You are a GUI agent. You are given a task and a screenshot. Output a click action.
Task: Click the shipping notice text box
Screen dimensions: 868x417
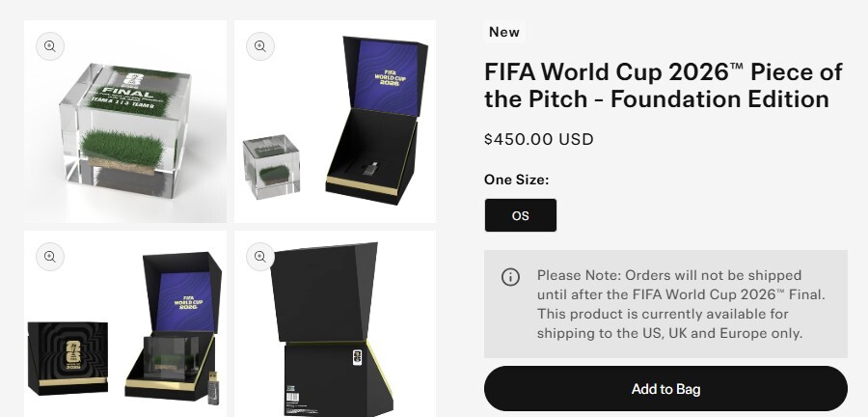665,304
